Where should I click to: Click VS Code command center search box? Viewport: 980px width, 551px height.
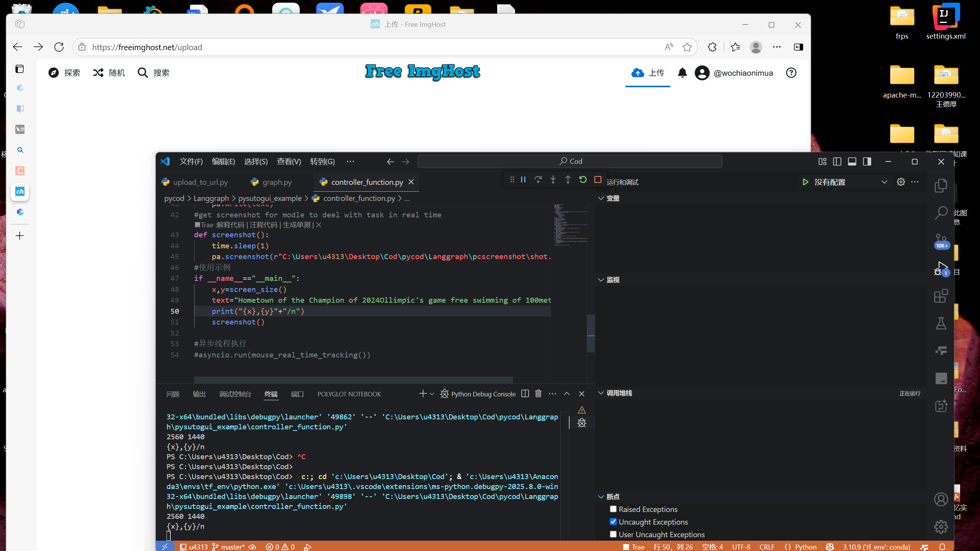(x=570, y=161)
